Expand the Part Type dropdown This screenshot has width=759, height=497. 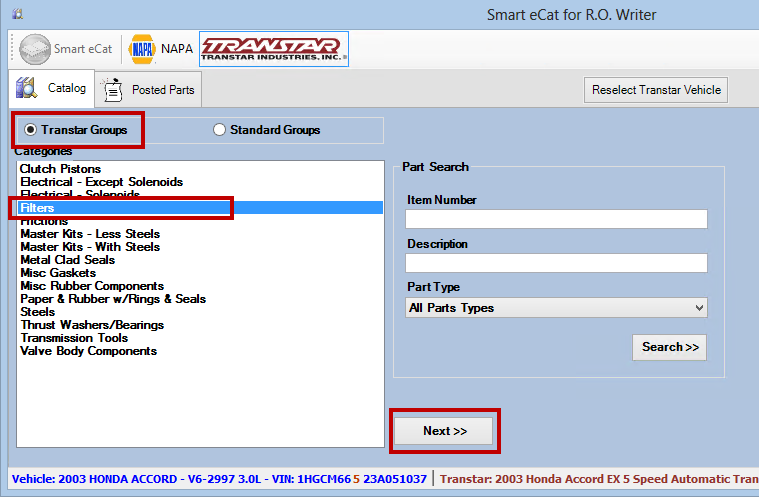pos(556,308)
